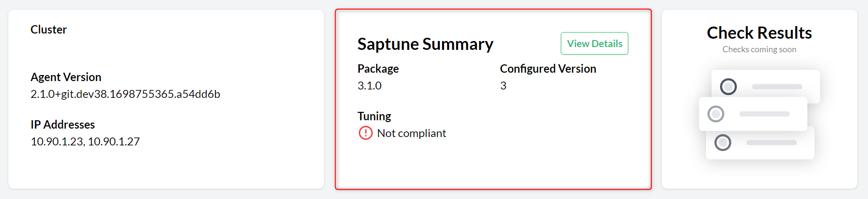This screenshot has height=199, width=868.
Task: Click the package version 3.1.0
Action: pyautogui.click(x=370, y=86)
